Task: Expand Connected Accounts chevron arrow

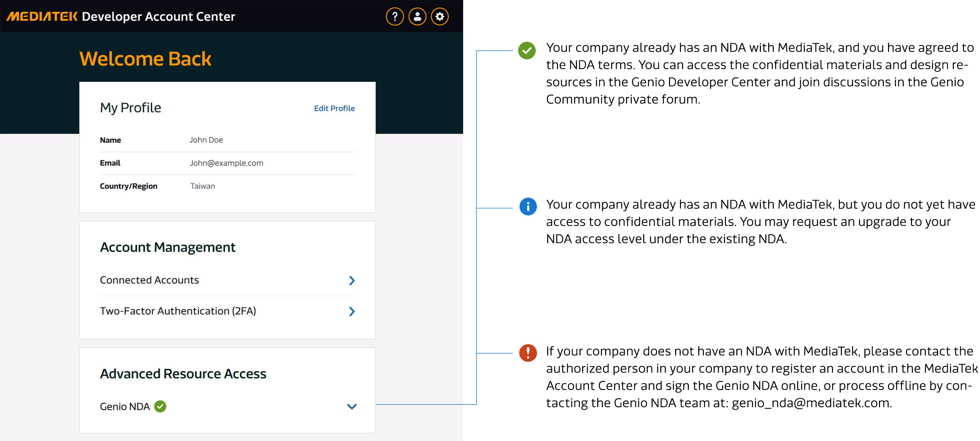Action: click(352, 281)
